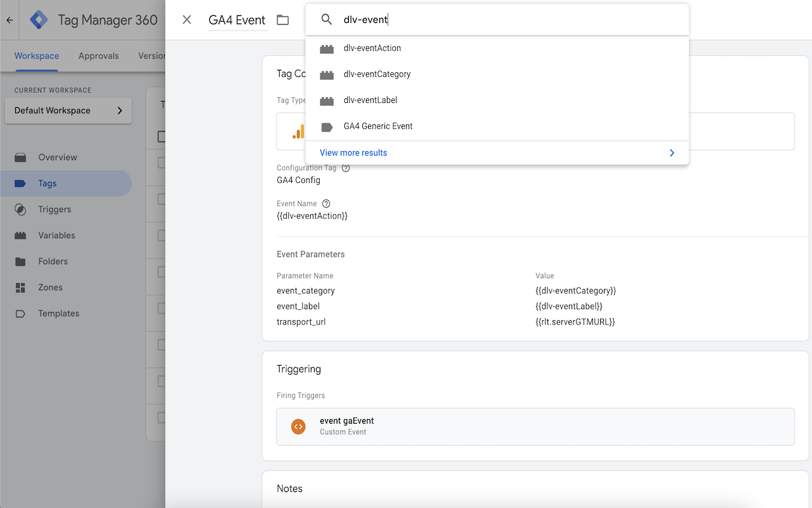
Task: Open View more results link
Action: click(353, 153)
